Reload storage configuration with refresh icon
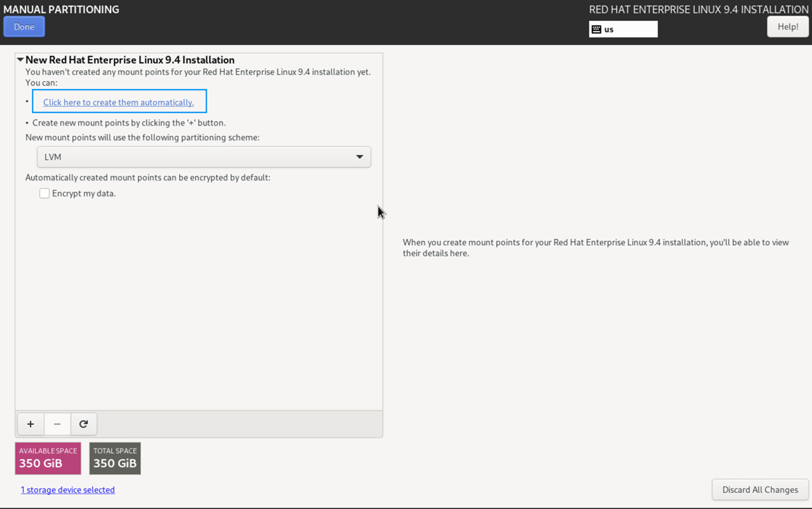 83,424
